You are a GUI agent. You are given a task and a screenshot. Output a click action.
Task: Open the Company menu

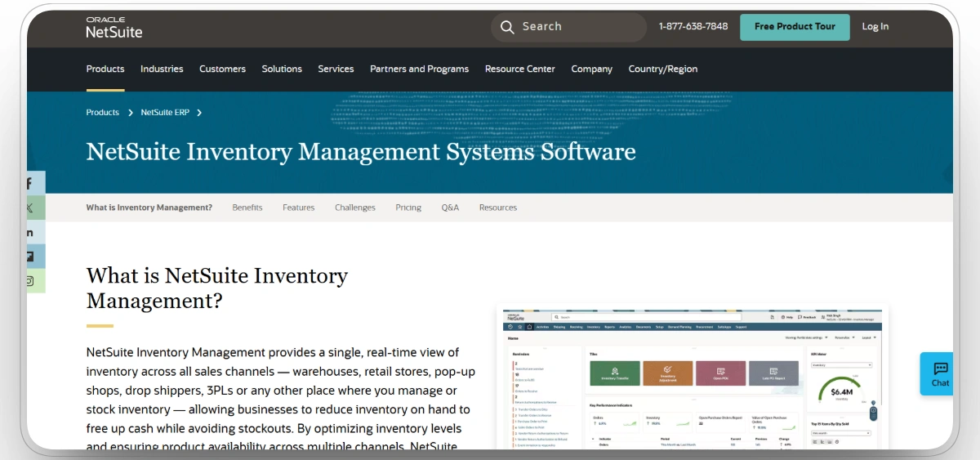click(x=591, y=69)
